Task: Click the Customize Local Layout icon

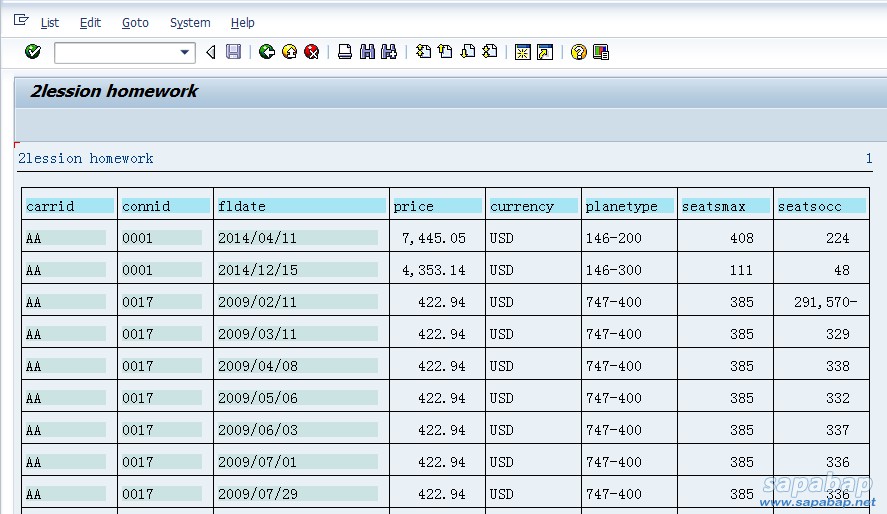Action: (601, 52)
